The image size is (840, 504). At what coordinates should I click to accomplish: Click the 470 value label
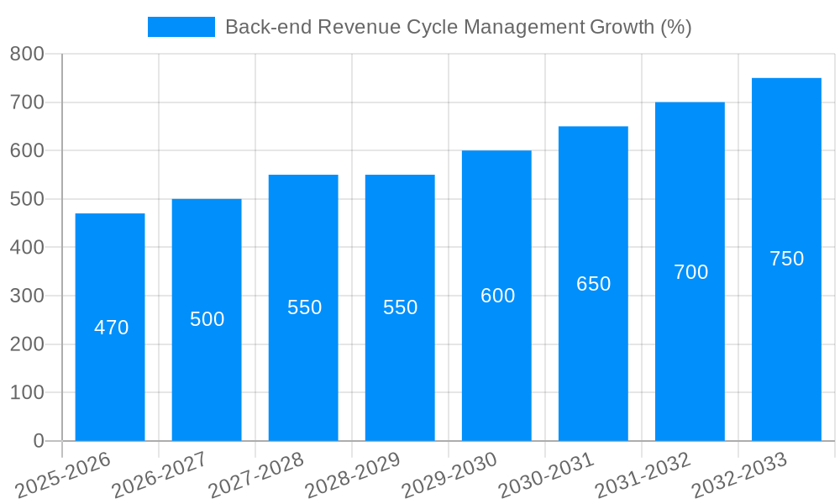point(110,328)
